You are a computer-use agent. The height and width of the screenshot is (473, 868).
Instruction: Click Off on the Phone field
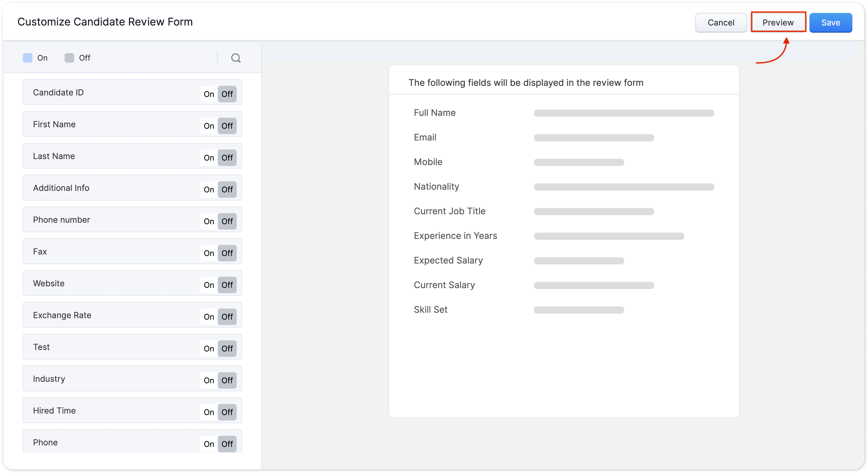click(227, 444)
